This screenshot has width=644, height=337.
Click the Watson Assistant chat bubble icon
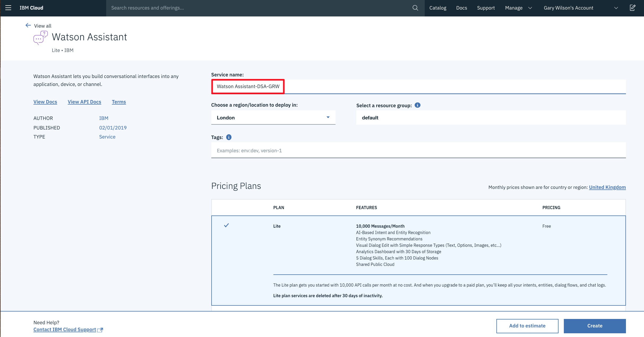tap(40, 38)
